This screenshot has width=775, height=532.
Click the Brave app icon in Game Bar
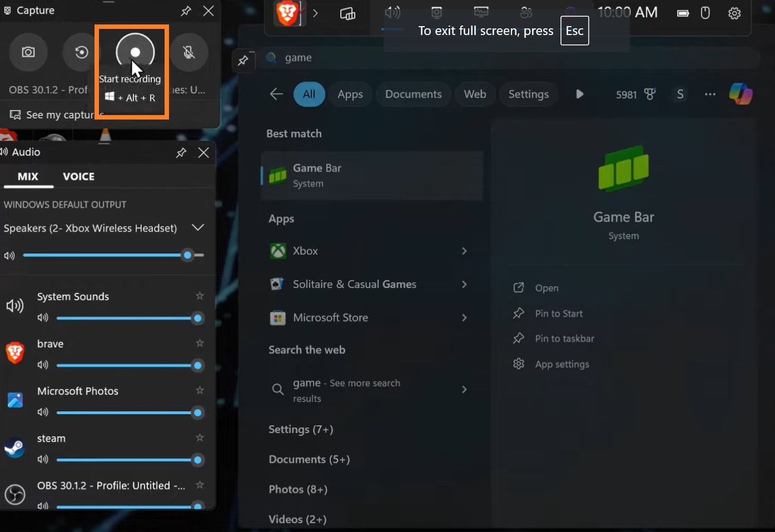point(288,13)
